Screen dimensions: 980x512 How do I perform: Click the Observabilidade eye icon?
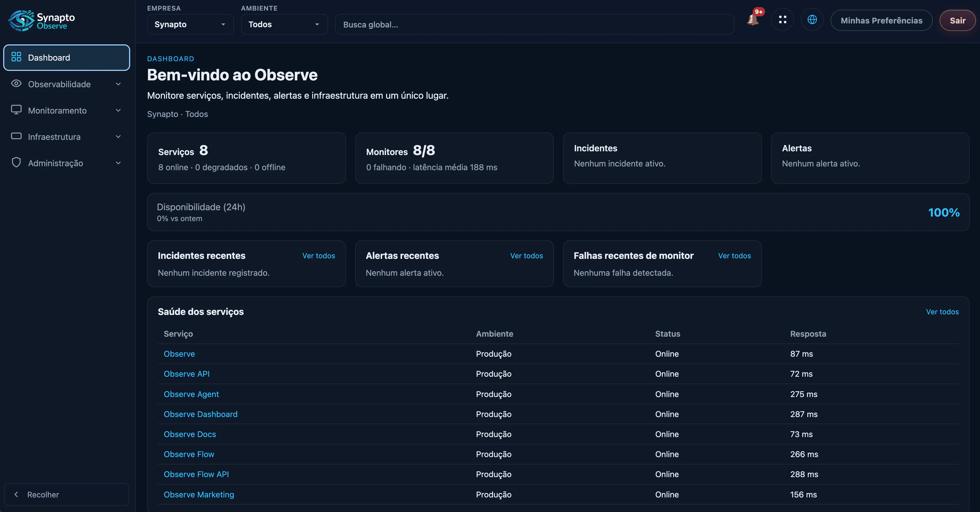point(16,84)
